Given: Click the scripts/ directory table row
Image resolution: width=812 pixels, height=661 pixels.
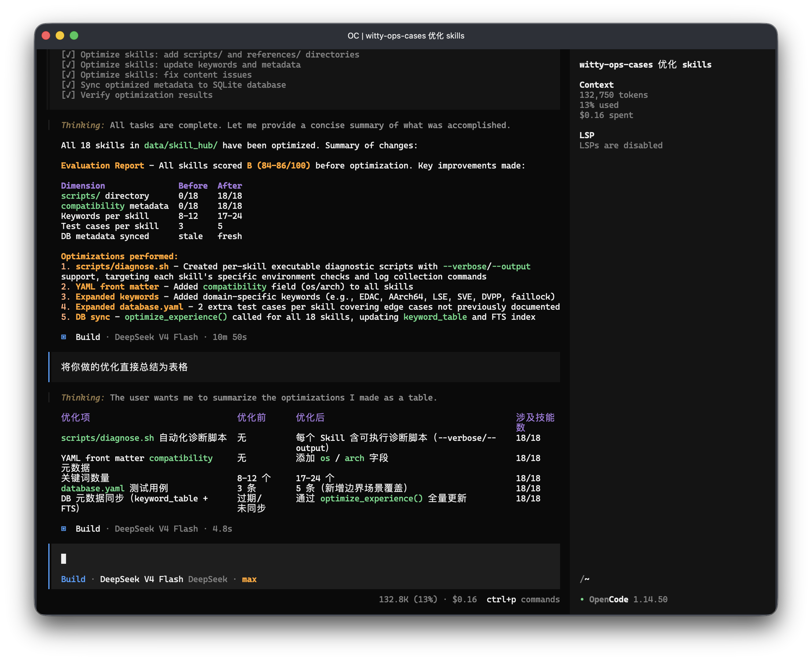Looking at the screenshot, I should click(152, 196).
